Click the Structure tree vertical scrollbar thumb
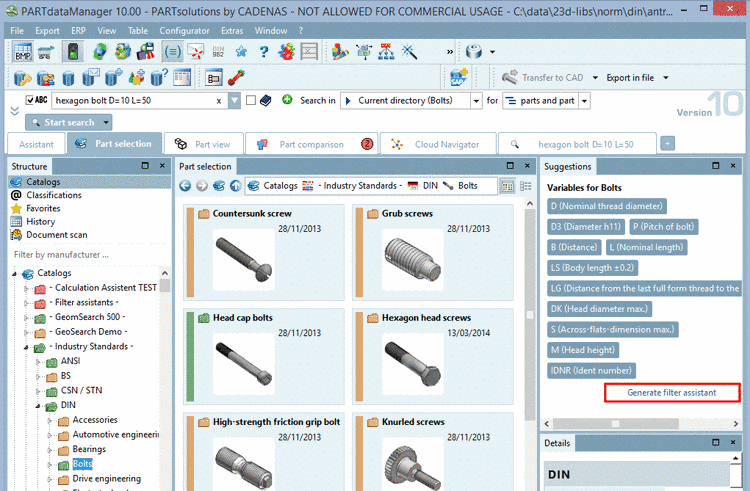Viewport: 750px width, 491px height. (165, 286)
